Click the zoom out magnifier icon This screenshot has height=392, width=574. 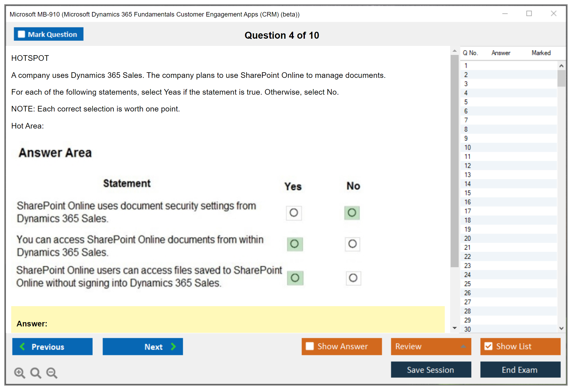52,373
